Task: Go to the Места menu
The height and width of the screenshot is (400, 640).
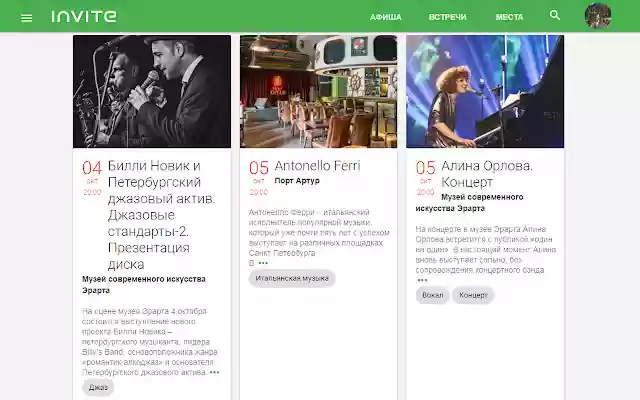Action: click(x=509, y=17)
